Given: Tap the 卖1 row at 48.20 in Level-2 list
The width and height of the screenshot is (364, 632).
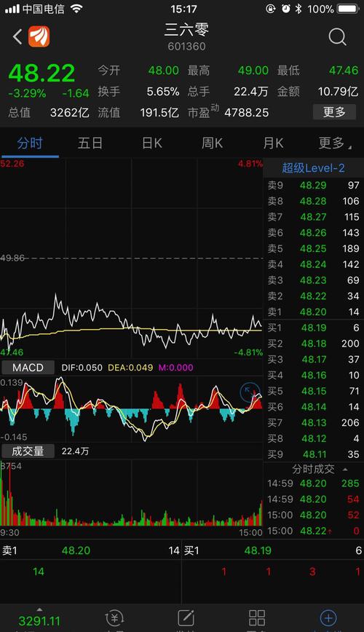Looking at the screenshot, I should [x=313, y=312].
